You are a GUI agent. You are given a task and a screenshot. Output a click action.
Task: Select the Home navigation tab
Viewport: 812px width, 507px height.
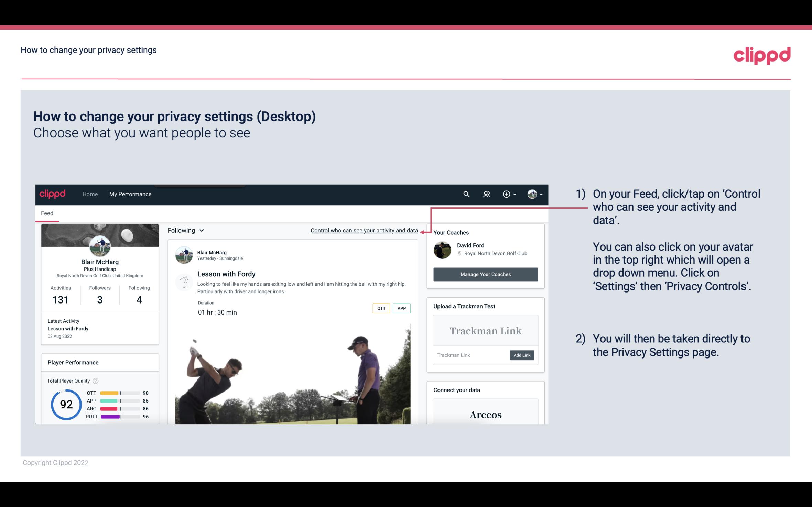pos(89,194)
